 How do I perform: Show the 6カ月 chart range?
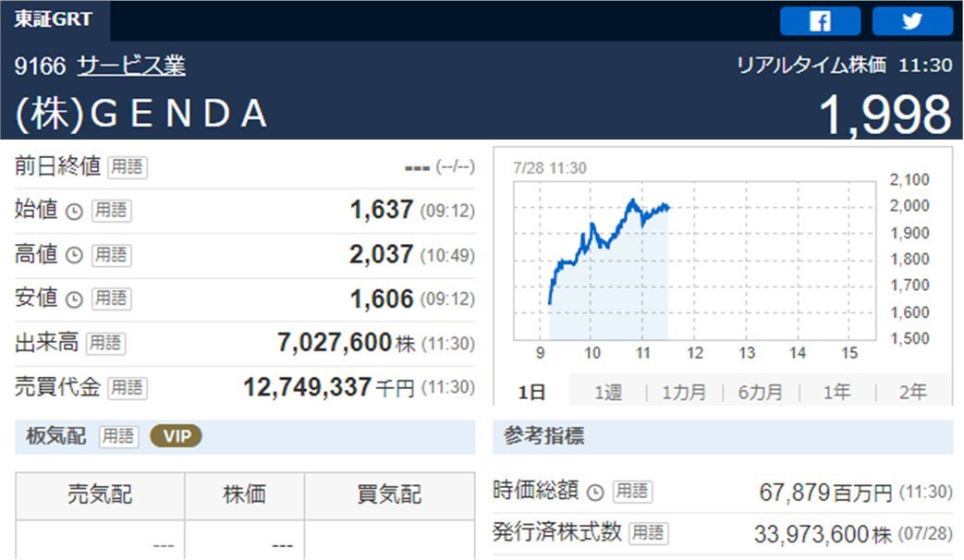click(760, 392)
